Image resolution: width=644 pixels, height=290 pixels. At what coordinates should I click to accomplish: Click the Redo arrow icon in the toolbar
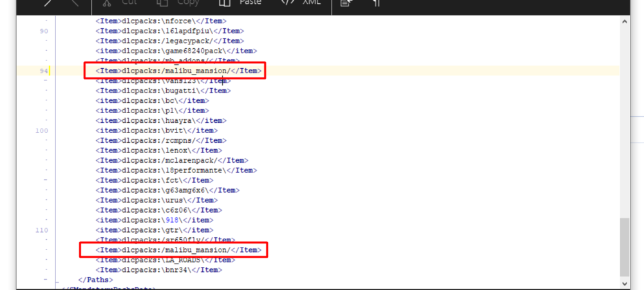point(75,3)
